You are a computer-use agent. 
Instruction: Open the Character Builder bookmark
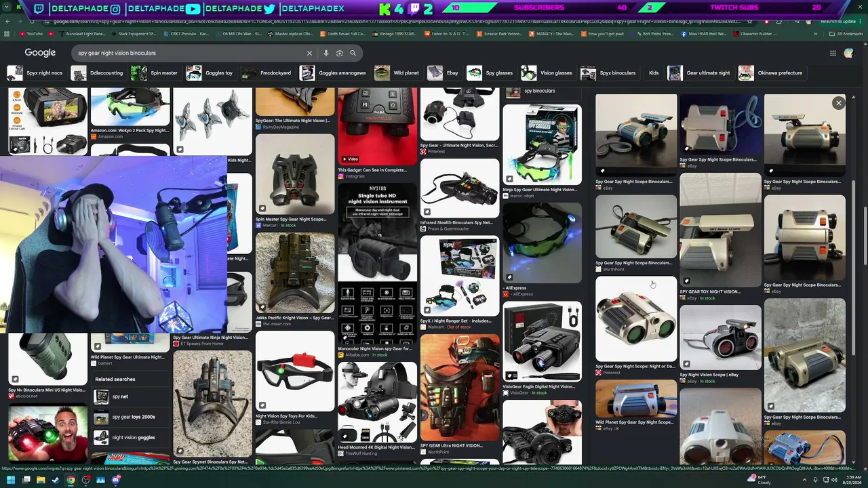coord(753,34)
